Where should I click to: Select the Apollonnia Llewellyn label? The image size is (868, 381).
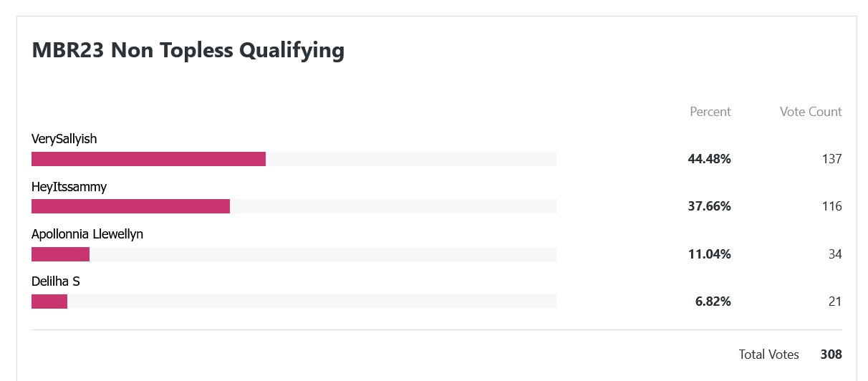point(87,234)
